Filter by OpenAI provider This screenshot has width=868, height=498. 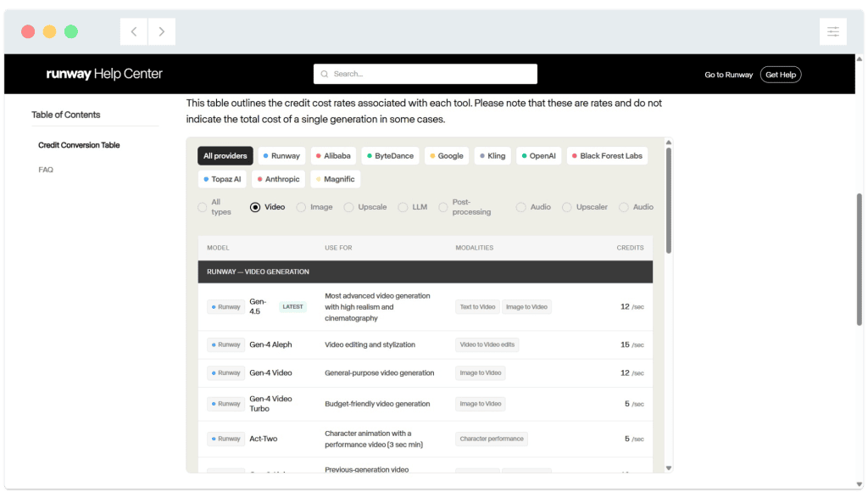(538, 155)
